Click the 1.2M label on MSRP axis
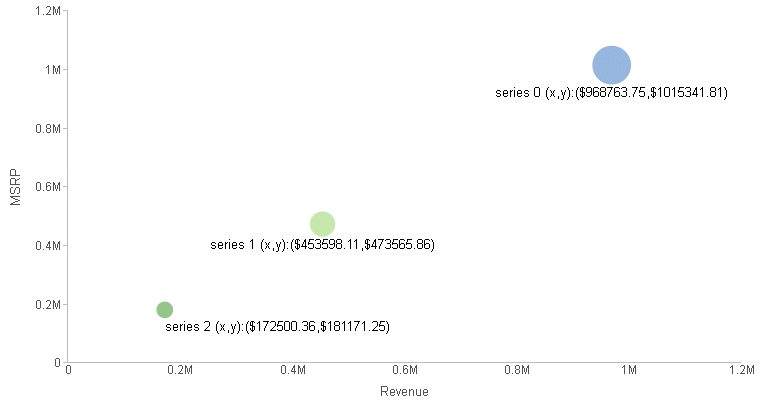Viewport: 763px width, 403px height. (x=48, y=11)
